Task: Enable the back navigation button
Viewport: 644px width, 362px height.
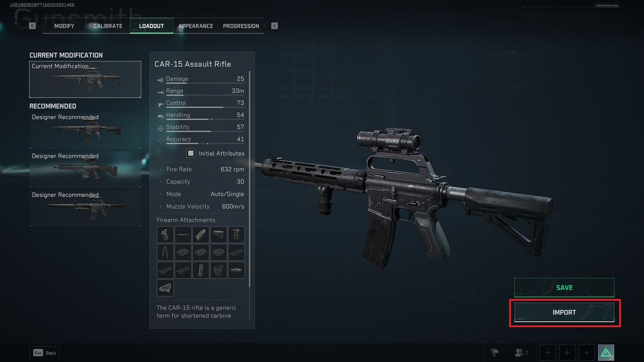Action: click(x=44, y=352)
